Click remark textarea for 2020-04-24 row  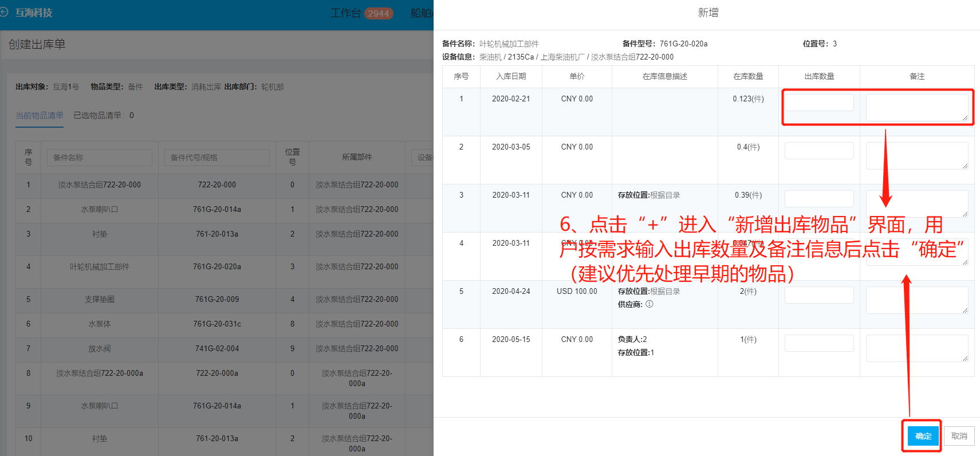(917, 300)
